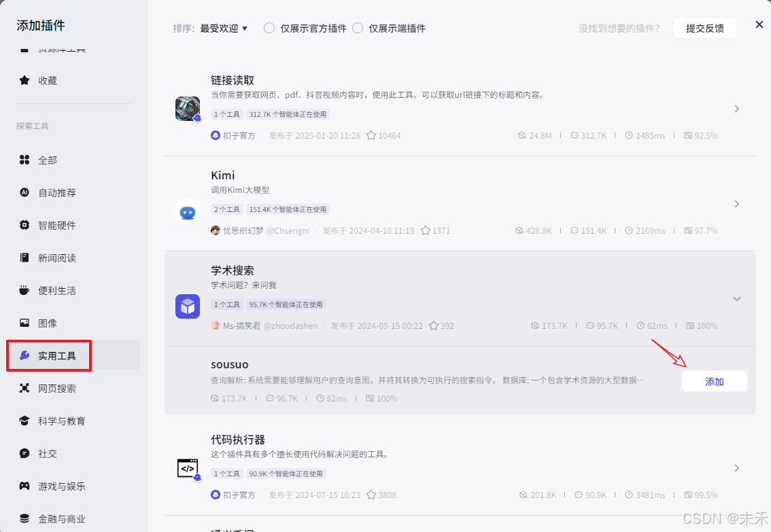Close the 添加插件 dialog

click(x=759, y=24)
